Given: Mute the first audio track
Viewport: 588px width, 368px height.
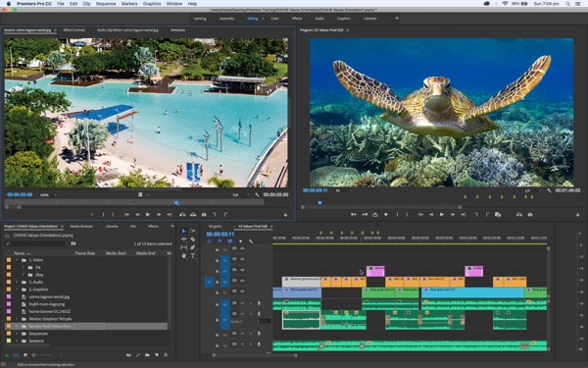Looking at the screenshot, I should (x=243, y=303).
